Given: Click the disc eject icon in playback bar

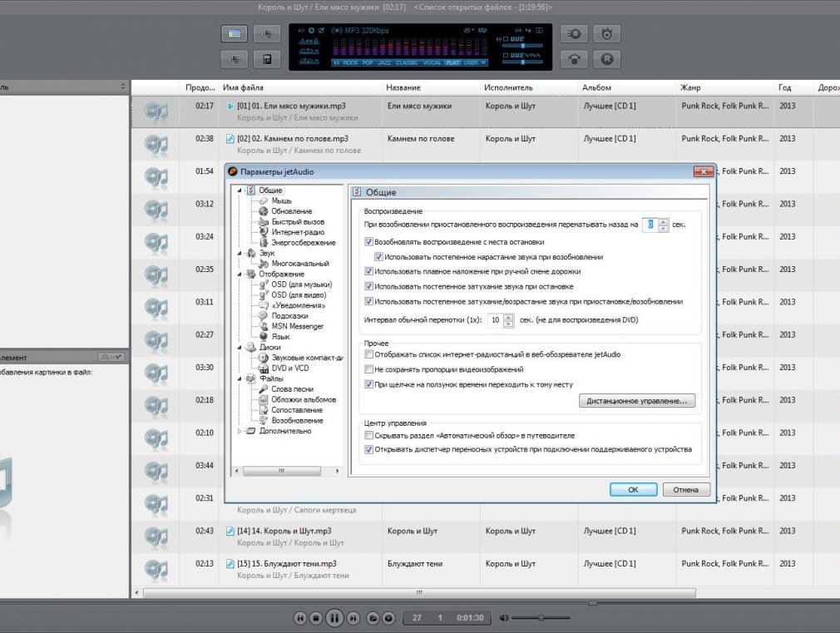Looking at the screenshot, I should [x=388, y=618].
